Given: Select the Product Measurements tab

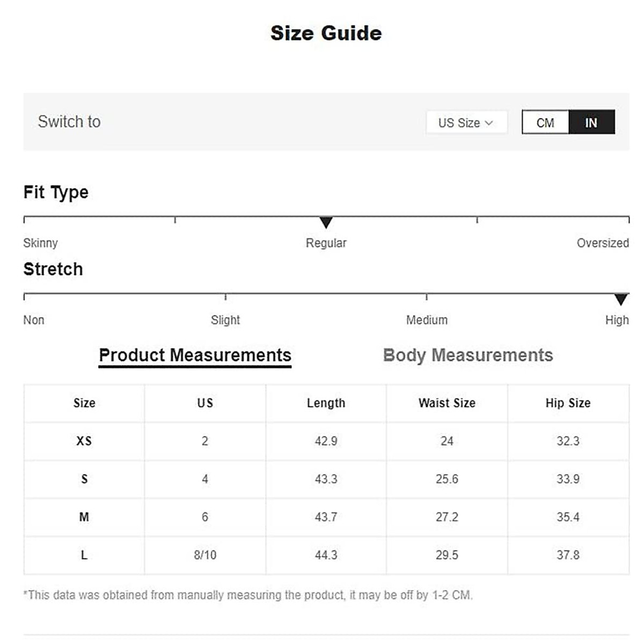Looking at the screenshot, I should [195, 355].
